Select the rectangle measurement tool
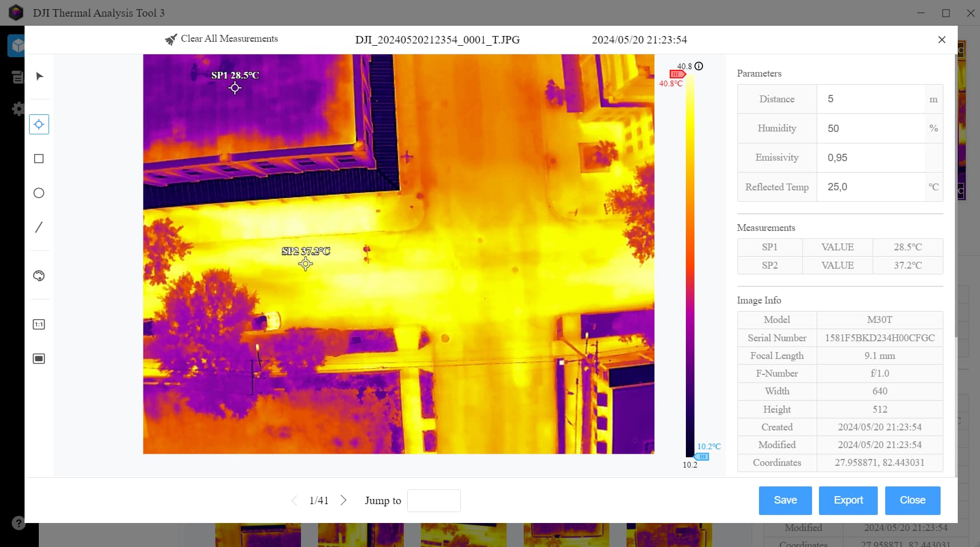This screenshot has height=547, width=980. point(39,158)
